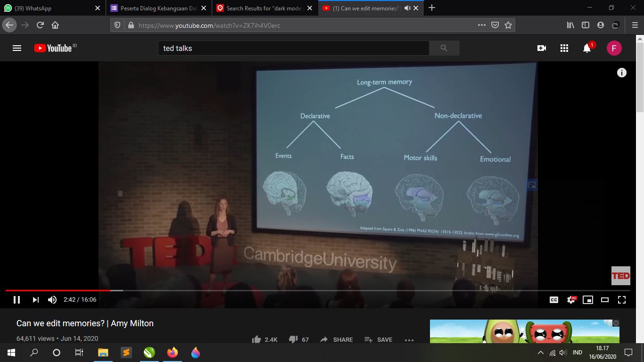Open the IND language selector

click(577, 353)
